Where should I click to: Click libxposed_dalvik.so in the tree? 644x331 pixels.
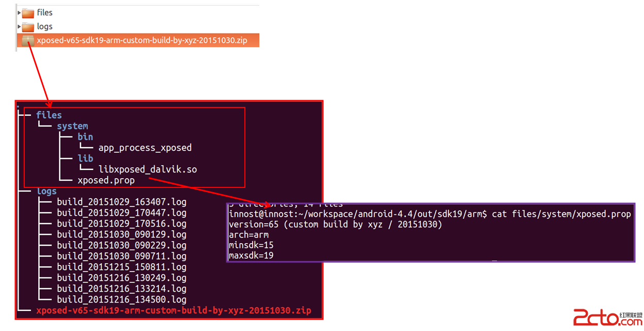pos(147,169)
